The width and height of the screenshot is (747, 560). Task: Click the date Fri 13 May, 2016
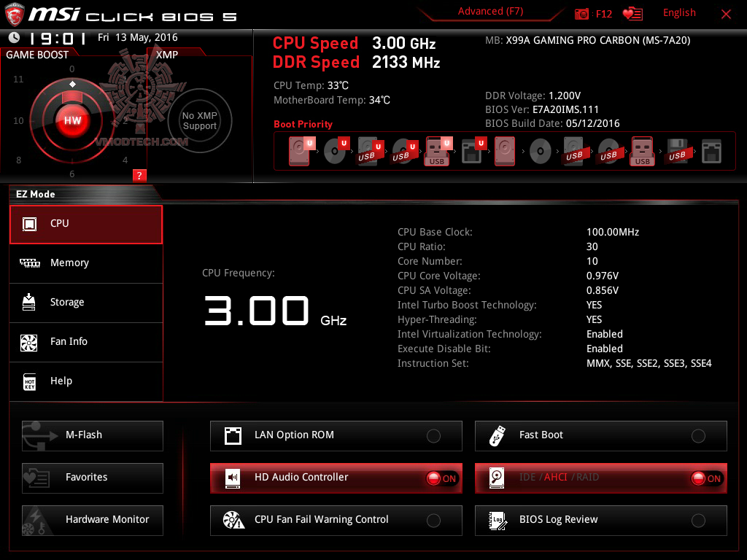click(x=138, y=38)
